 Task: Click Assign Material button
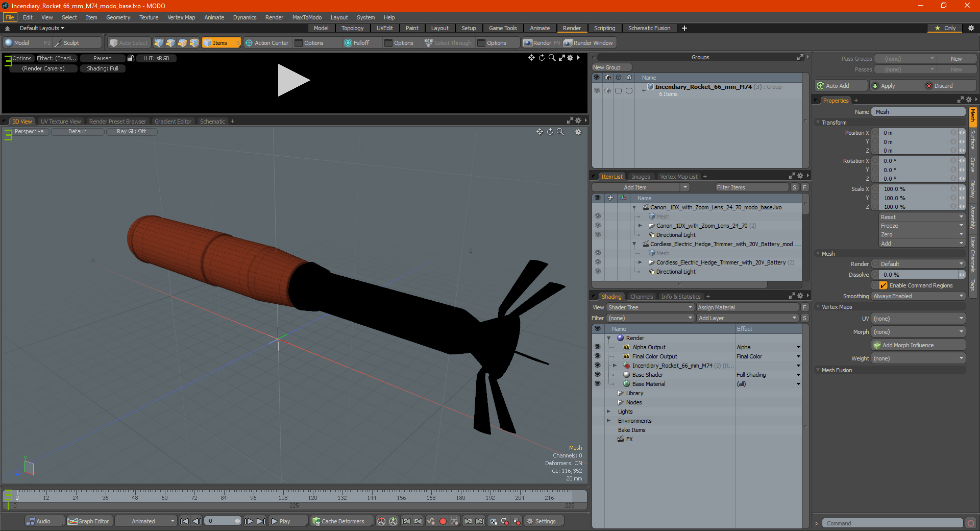748,307
